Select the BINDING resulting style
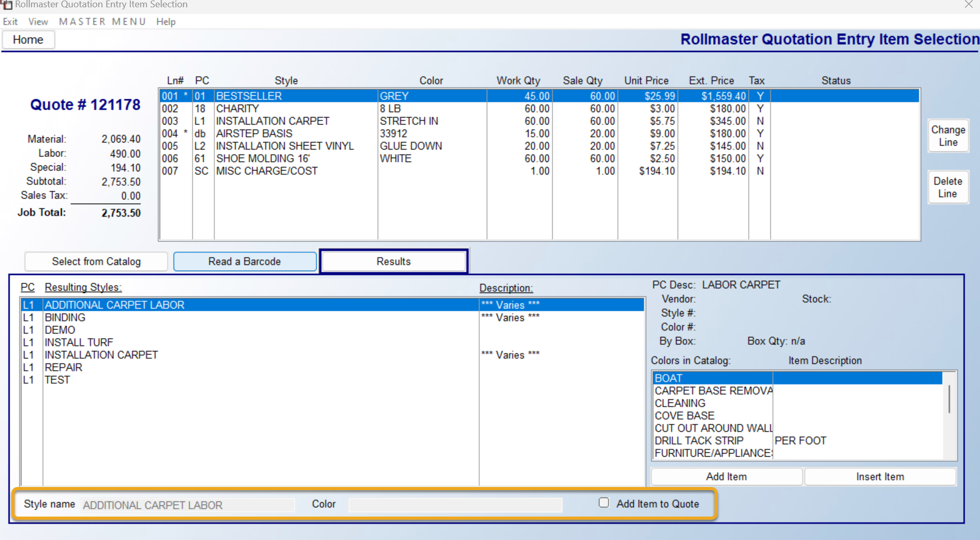 point(332,318)
